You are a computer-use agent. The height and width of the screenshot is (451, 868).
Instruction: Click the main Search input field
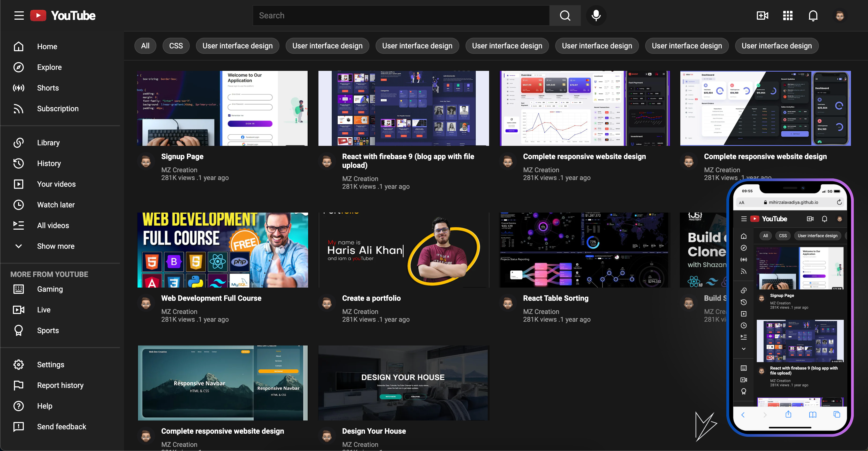coord(401,16)
